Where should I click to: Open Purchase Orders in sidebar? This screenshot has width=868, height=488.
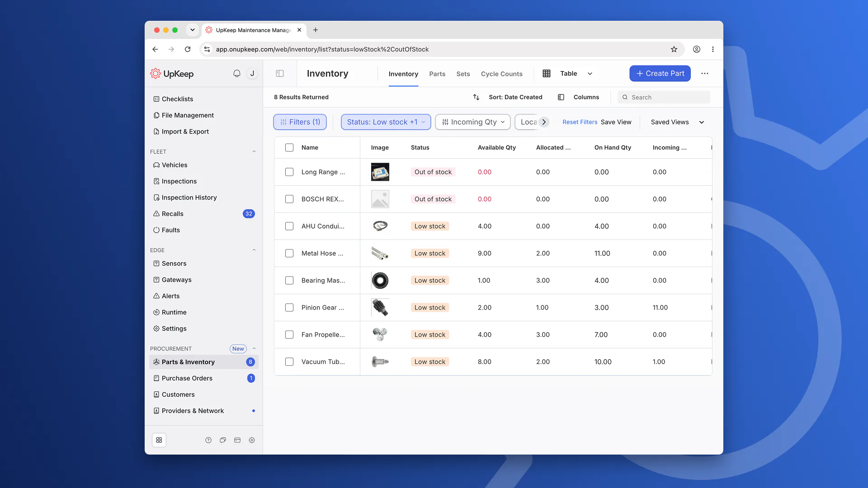coord(203,378)
